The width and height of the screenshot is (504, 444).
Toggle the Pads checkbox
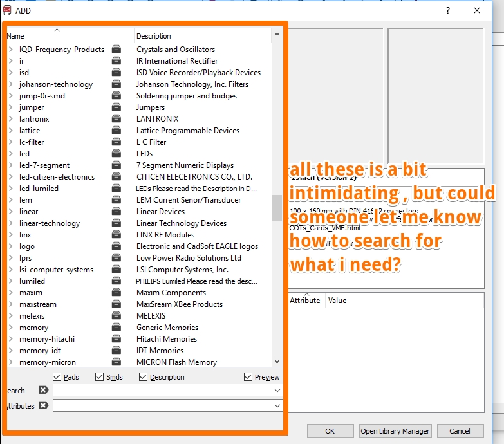tap(57, 376)
